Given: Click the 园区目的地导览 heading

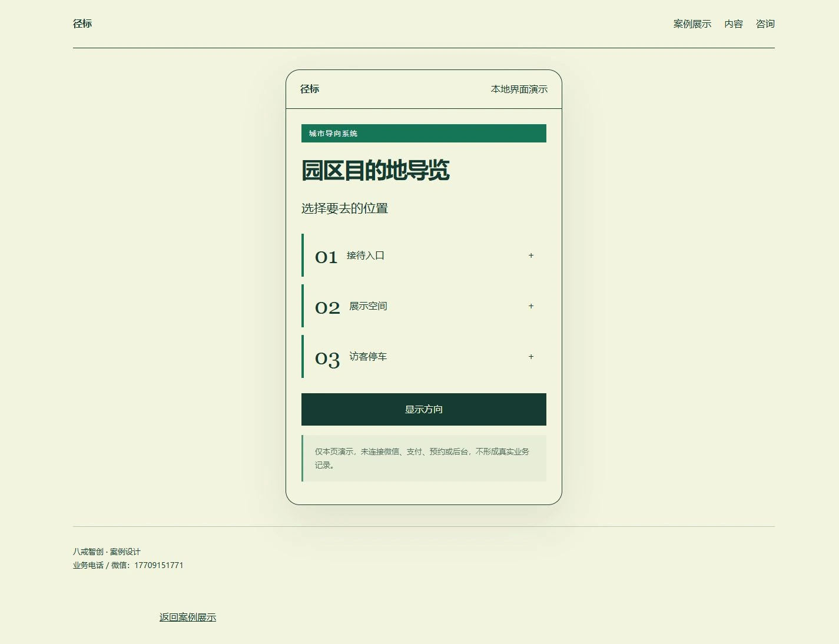Looking at the screenshot, I should pos(376,170).
